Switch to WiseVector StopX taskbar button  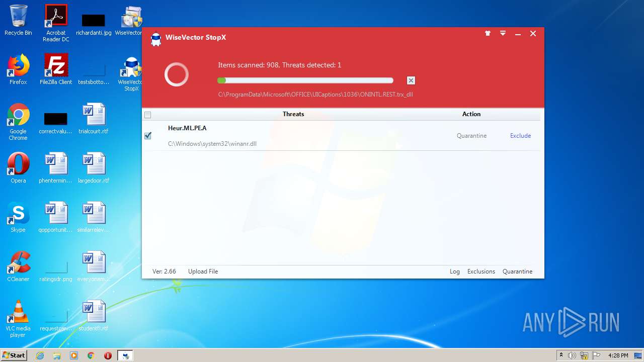[x=125, y=355]
